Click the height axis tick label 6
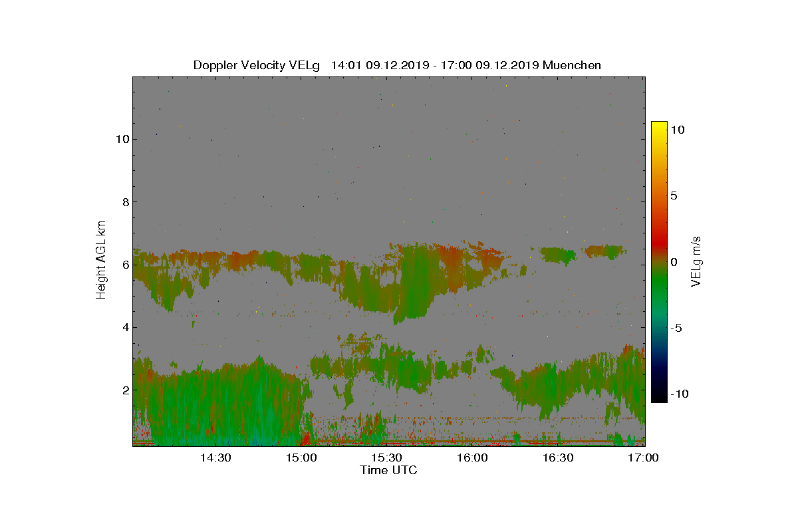The height and width of the screenshot is (532, 798). [124, 265]
